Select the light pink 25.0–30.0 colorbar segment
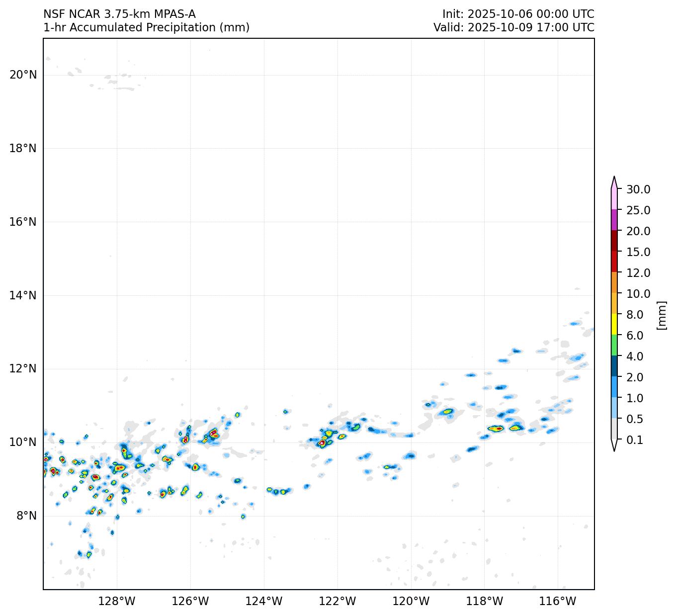Image resolution: width=676 pixels, height=616 pixels. pos(614,199)
